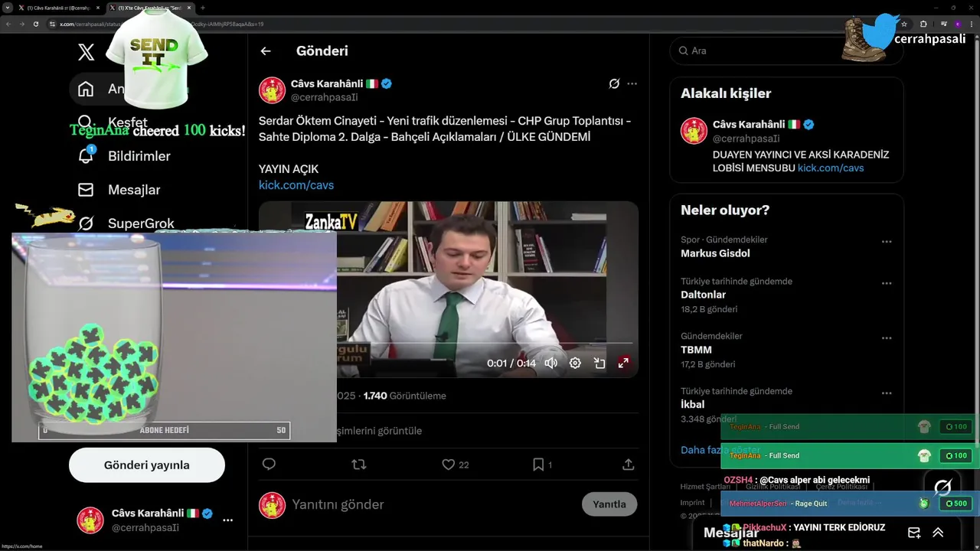The height and width of the screenshot is (551, 980).
Task: Open the kick.com/cavs link in the post
Action: pos(296,185)
